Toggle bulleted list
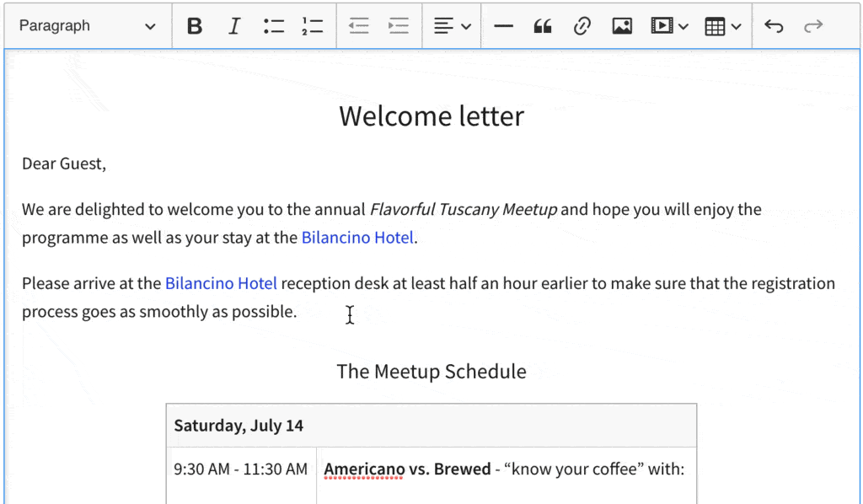Viewport: 863px width, 504px height. pyautogui.click(x=274, y=26)
